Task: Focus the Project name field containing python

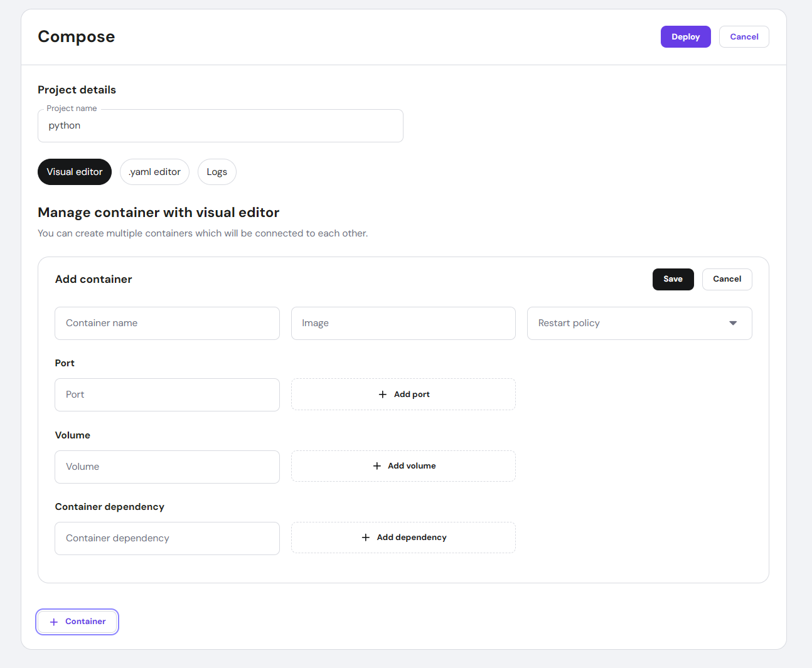Action: 220,126
